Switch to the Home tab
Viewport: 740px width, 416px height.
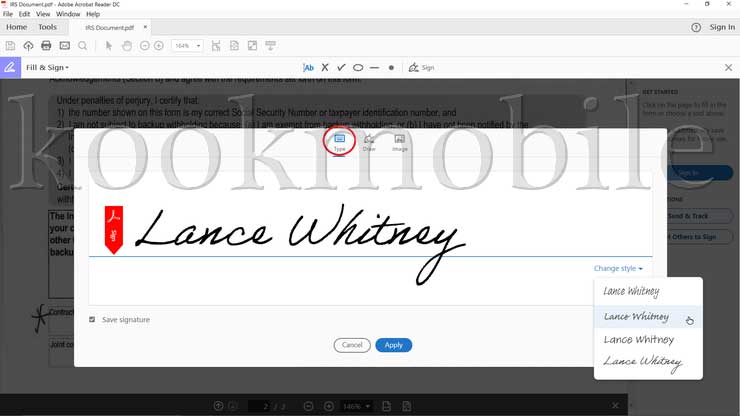pos(17,27)
